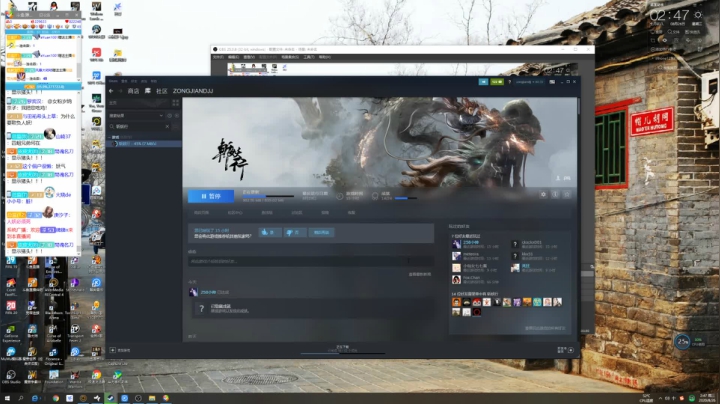This screenshot has width=720, height=404.
Task: Choose thumbs down 否 for the review
Action: click(295, 232)
